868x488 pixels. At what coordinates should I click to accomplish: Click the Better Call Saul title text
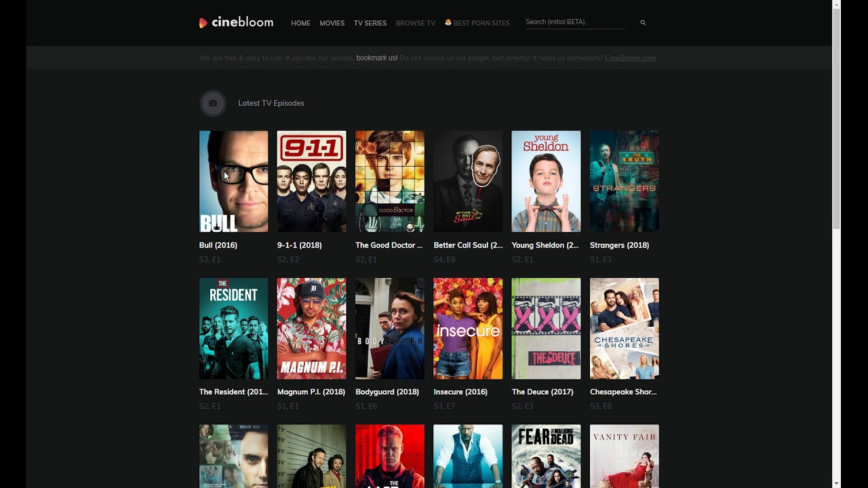coord(469,245)
